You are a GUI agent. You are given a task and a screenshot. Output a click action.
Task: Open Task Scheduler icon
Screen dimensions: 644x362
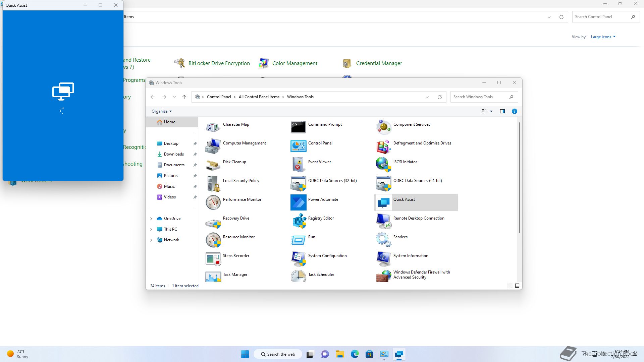pyautogui.click(x=298, y=276)
